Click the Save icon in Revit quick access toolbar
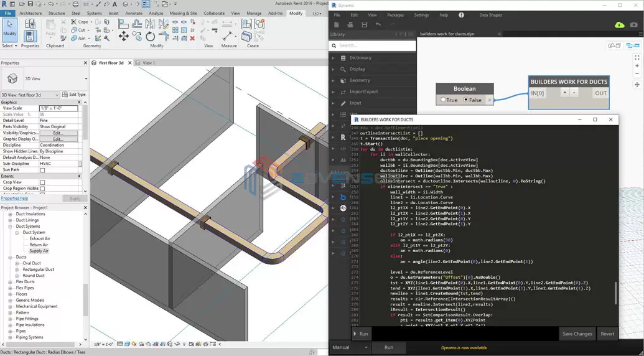The image size is (644, 356). coord(31,4)
